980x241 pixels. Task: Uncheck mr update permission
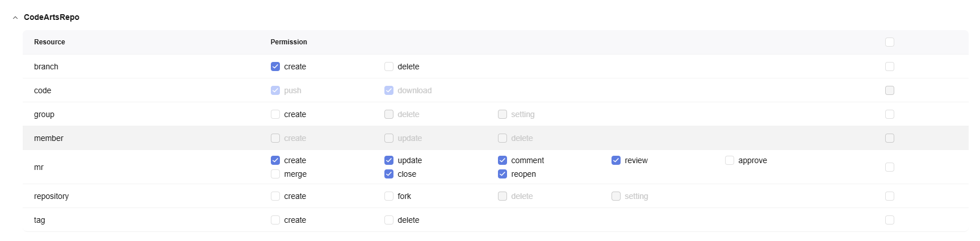pos(389,160)
